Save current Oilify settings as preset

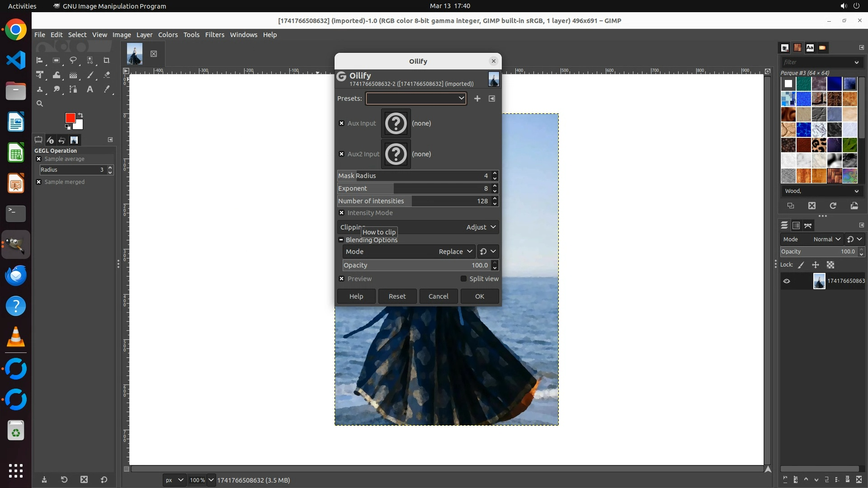click(477, 99)
